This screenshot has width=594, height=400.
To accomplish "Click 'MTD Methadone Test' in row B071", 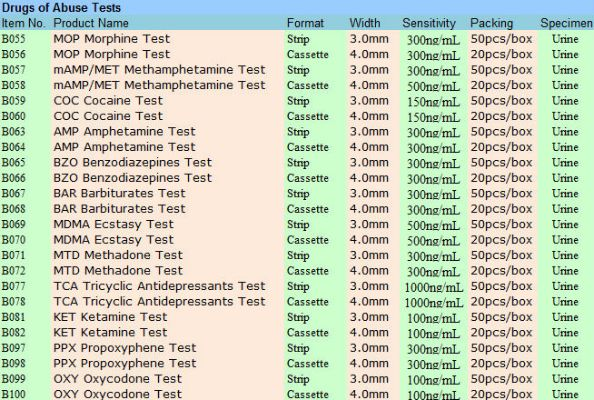I will 118,255.
